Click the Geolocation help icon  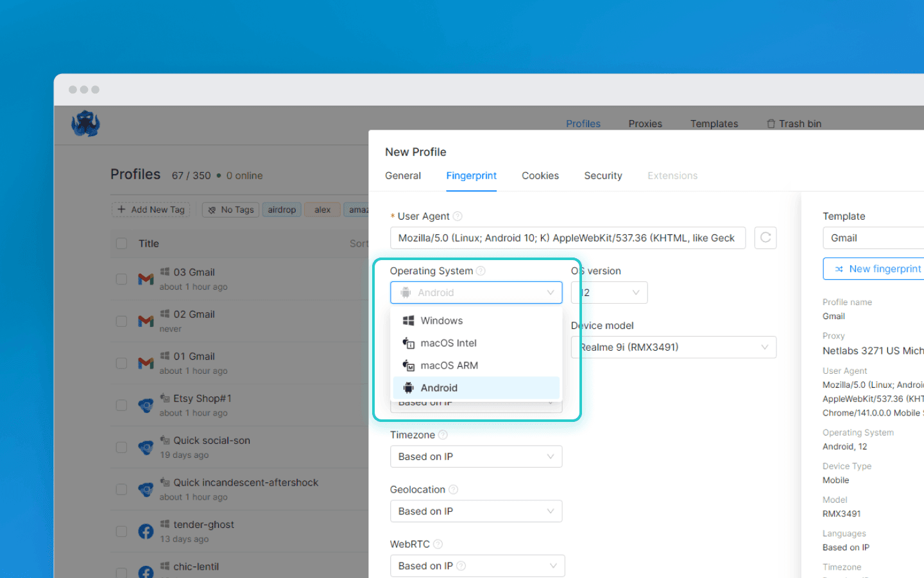453,489
